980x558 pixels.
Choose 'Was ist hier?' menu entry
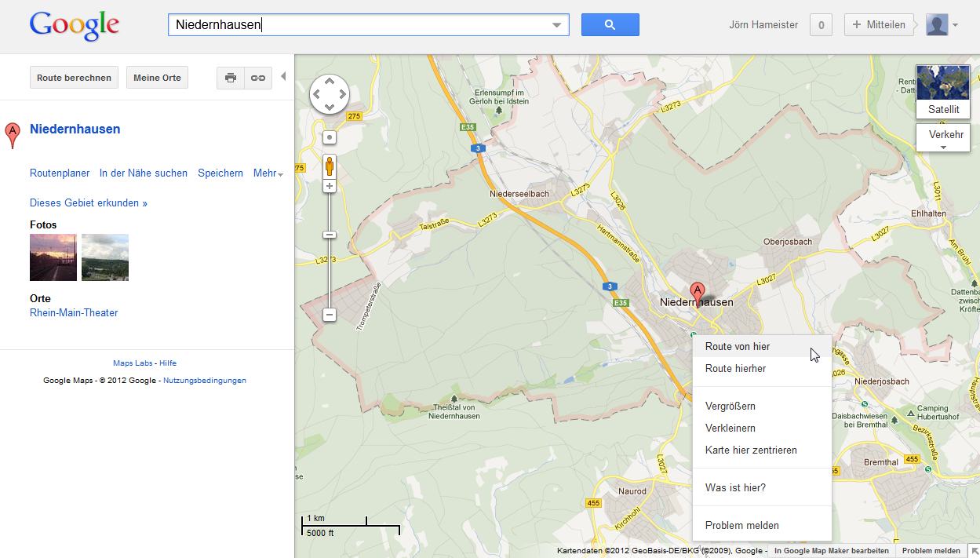pos(735,488)
